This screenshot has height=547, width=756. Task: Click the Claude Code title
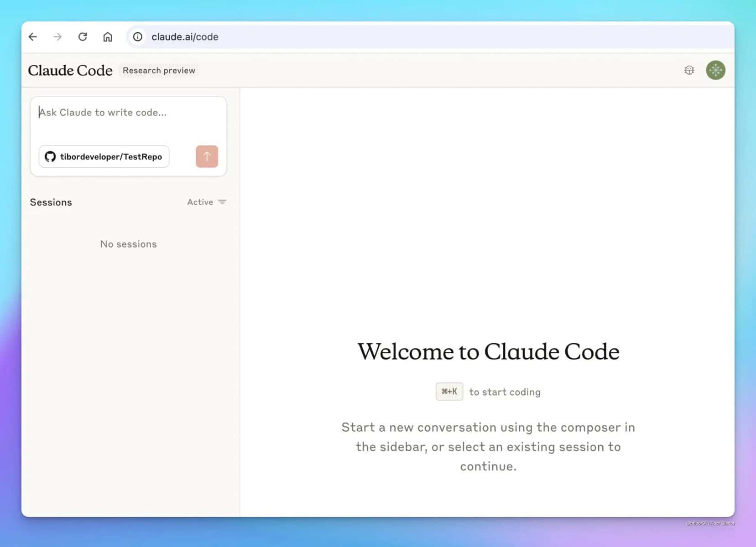(x=70, y=70)
